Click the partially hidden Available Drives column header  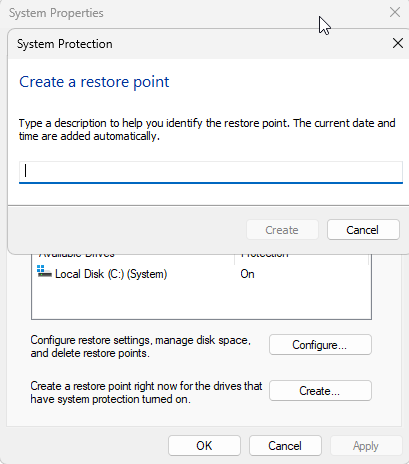click(77, 256)
